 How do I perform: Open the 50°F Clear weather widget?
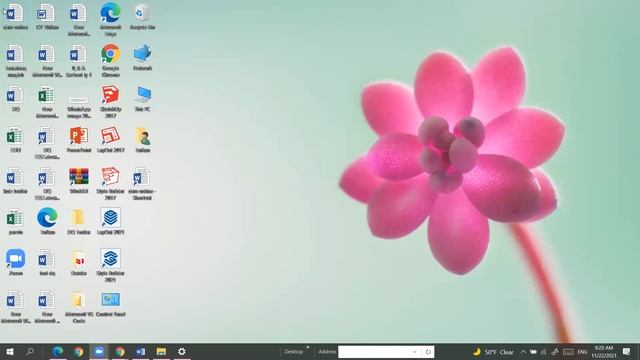(x=493, y=352)
